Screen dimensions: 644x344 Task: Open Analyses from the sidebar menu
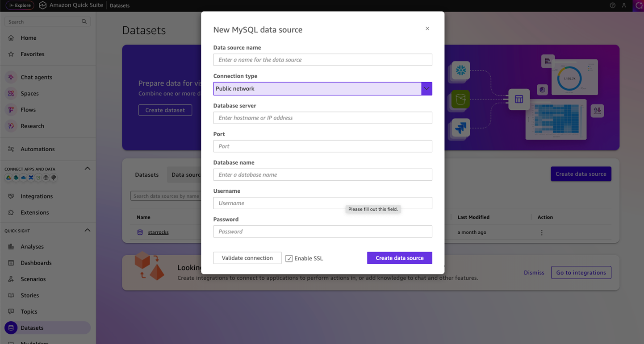coord(32,247)
